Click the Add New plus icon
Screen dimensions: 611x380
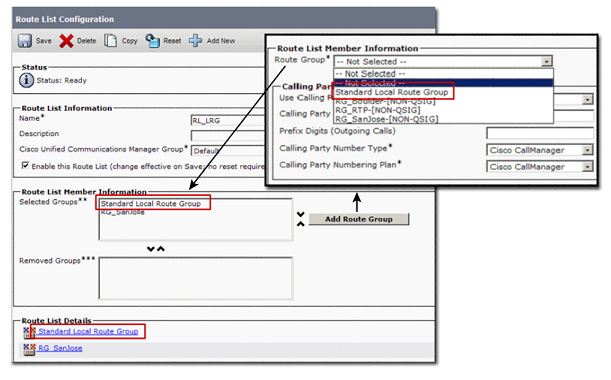click(x=195, y=41)
